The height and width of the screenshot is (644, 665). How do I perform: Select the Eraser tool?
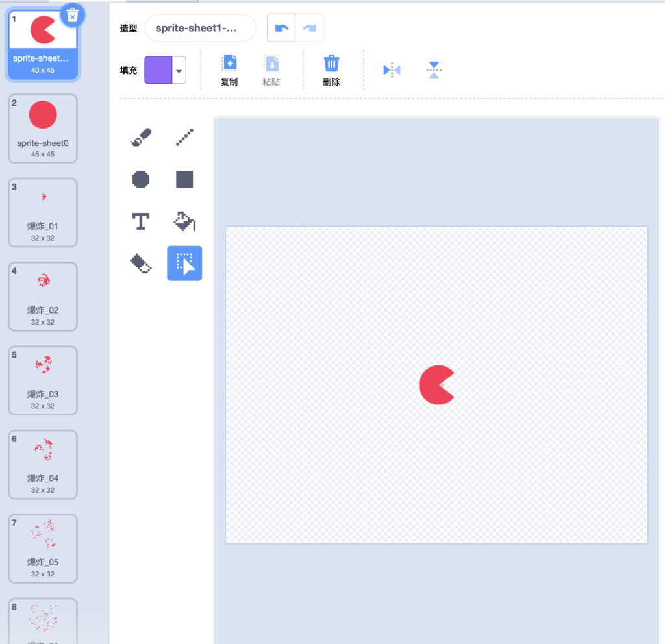coord(141,264)
